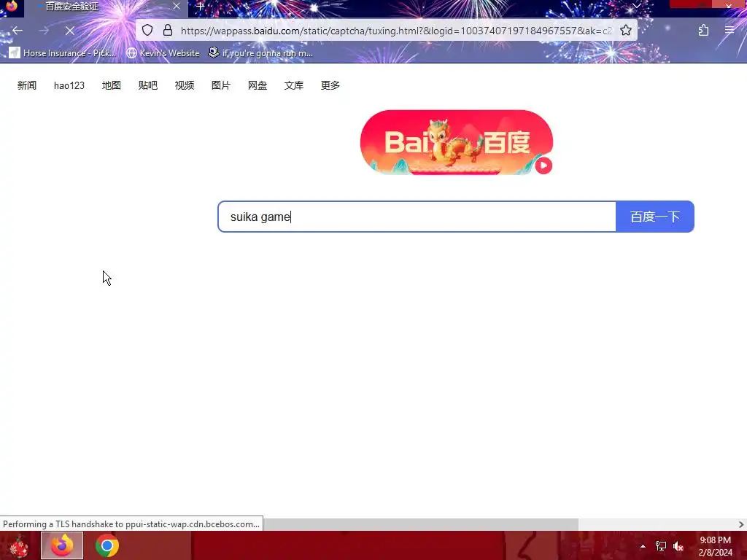Expand the 更多 navigation menu
The width and height of the screenshot is (747, 560).
(330, 85)
